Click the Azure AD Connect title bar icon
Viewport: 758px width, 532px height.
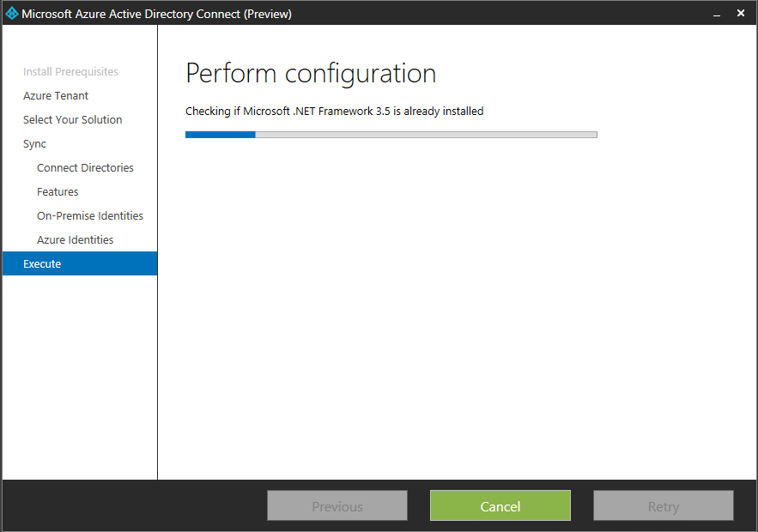(12, 14)
